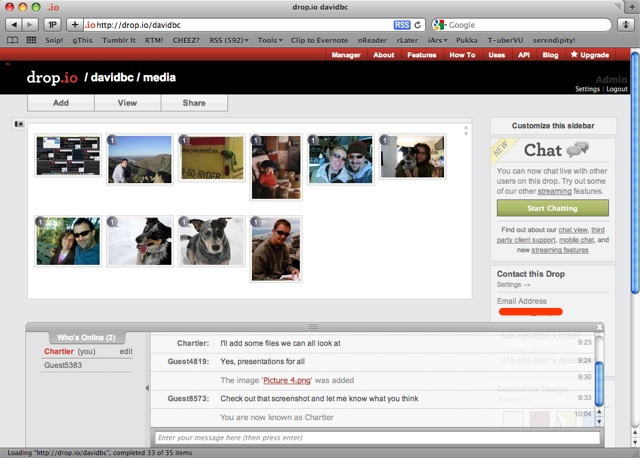Open the Add tab
The height and width of the screenshot is (458, 640).
(x=61, y=103)
